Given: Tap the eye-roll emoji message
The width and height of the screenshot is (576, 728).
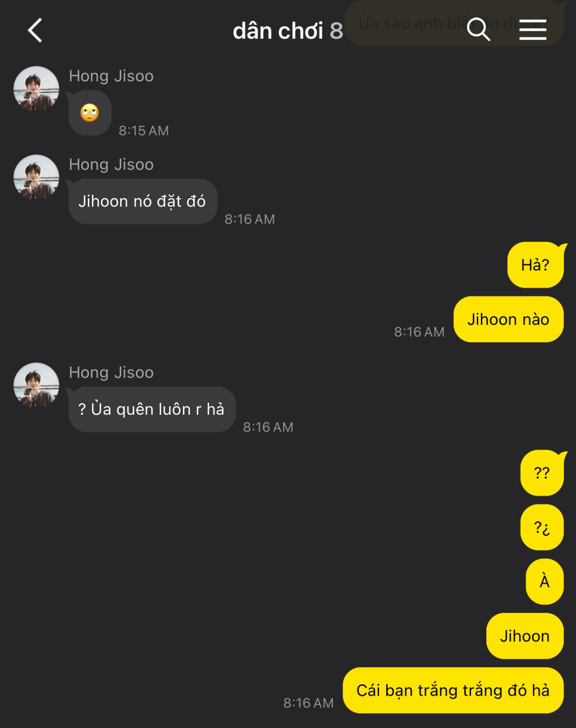Looking at the screenshot, I should [90, 113].
